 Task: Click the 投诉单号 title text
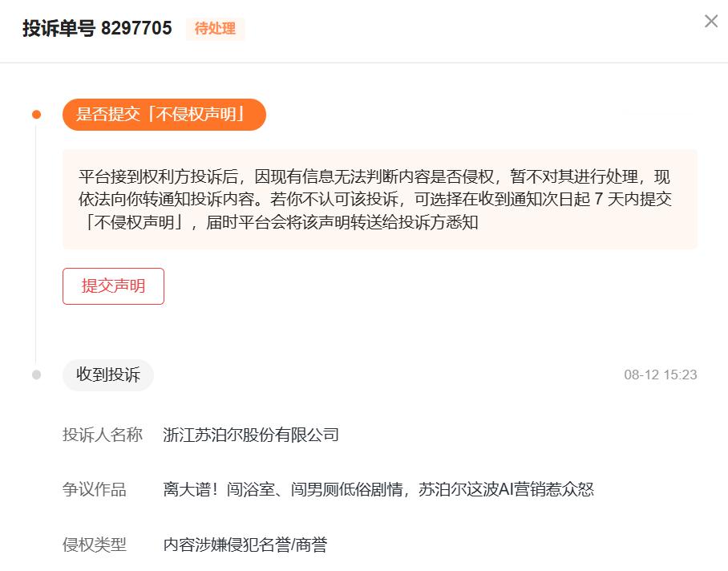pos(59,28)
